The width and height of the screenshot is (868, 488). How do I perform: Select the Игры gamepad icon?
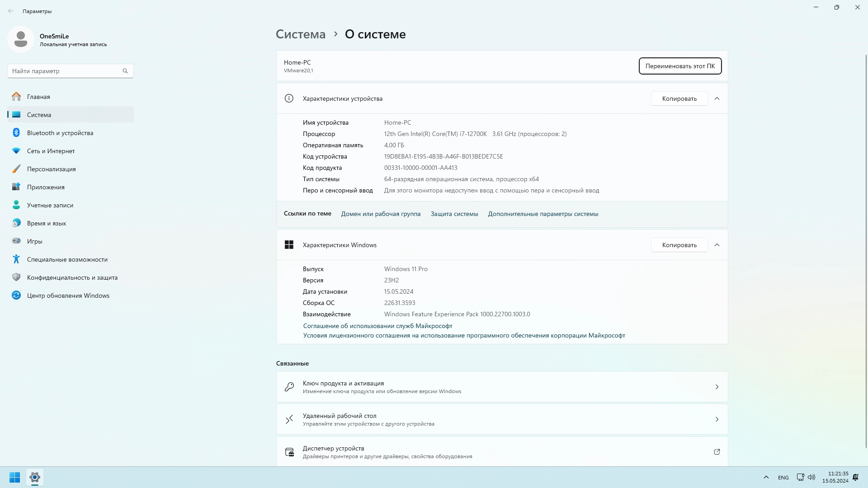[16, 241]
